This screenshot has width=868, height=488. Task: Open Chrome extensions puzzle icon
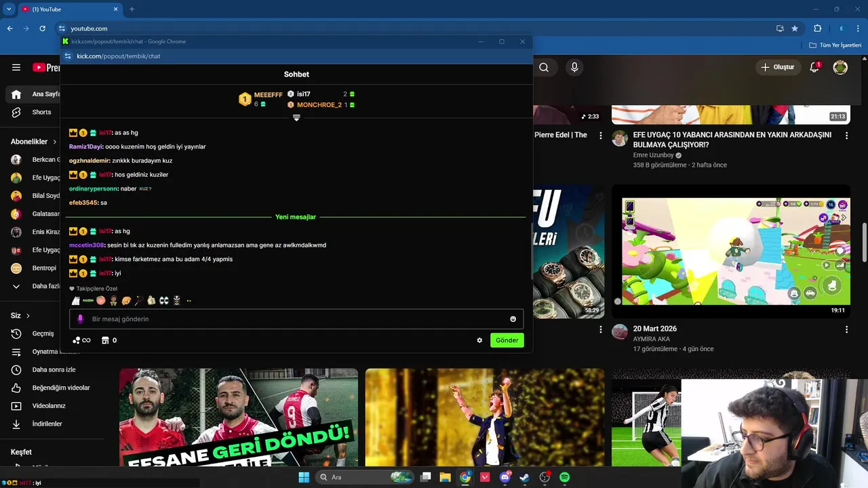click(x=817, y=28)
